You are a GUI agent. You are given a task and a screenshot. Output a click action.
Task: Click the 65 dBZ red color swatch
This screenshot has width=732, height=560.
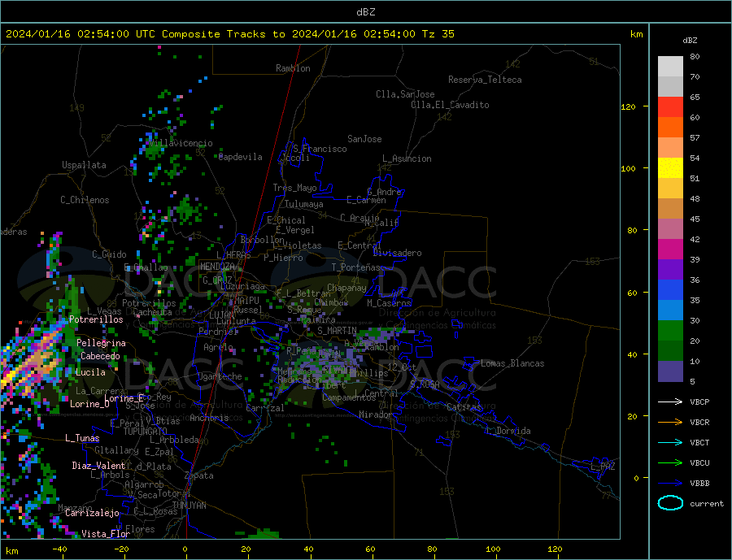(x=670, y=106)
